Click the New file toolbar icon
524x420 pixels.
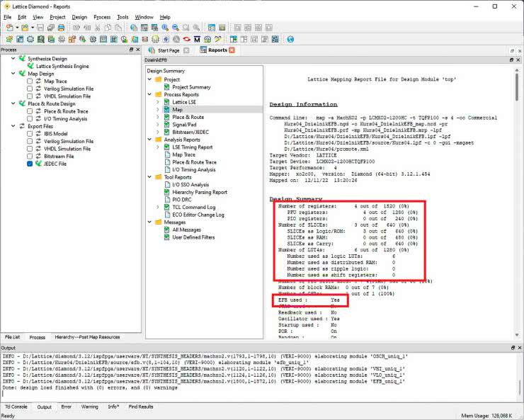pos(10,27)
